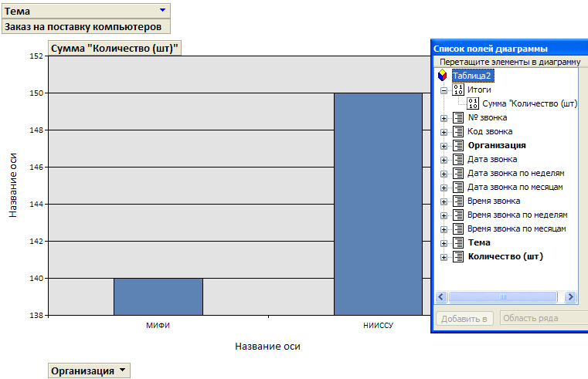The height and width of the screenshot is (379, 588).
Task: Select the Время звонка field
Action: click(x=494, y=201)
